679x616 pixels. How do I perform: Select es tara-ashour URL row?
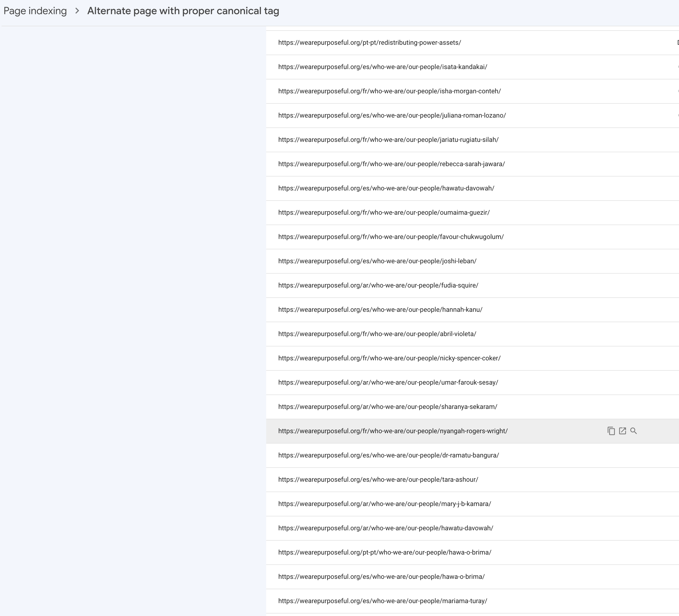(x=472, y=479)
